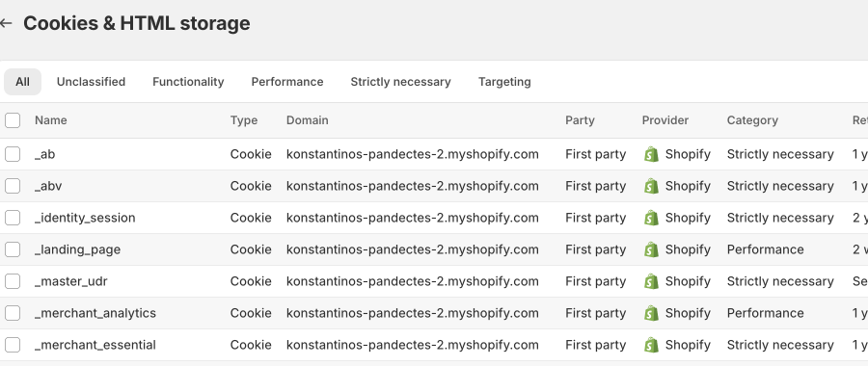Open the _abv cookie name
Image resolution: width=868 pixels, height=366 pixels.
click(x=48, y=186)
